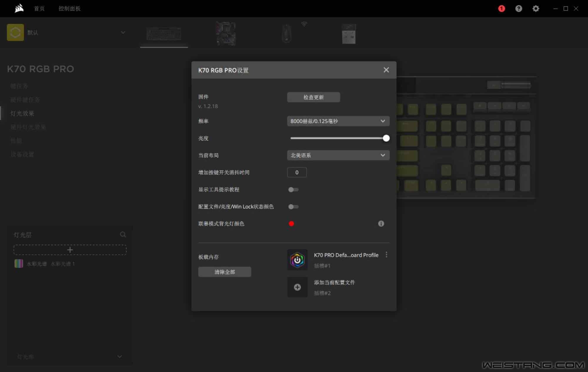Image resolution: width=588 pixels, height=372 pixels.
Task: Click the 清除全部 button
Action: coord(225,272)
